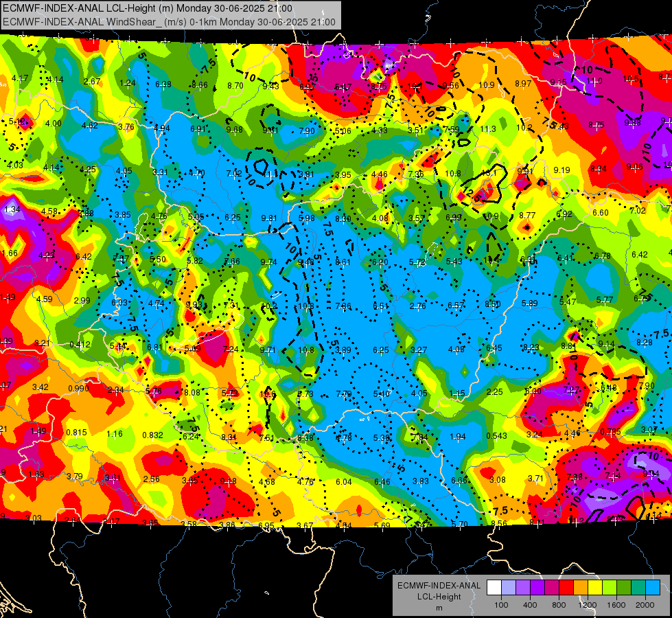Click the white swatch in the LCL-Height legend
672x618 pixels.
(494, 588)
